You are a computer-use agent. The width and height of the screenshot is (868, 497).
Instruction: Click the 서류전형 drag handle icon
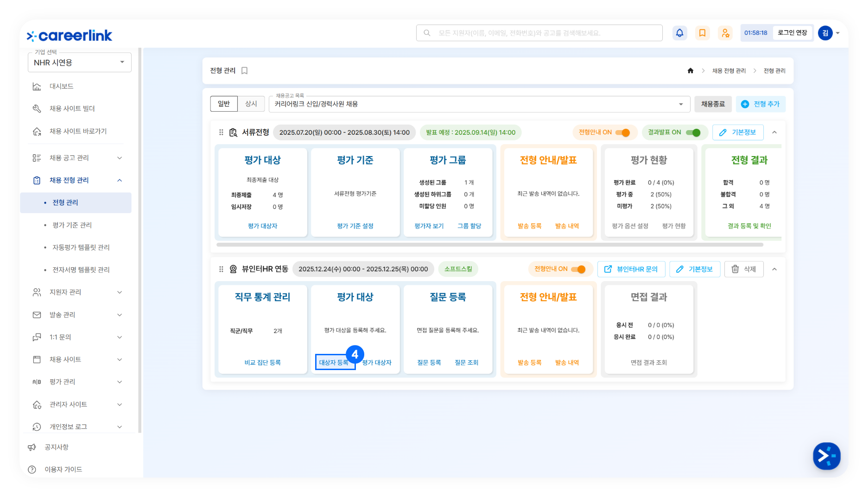point(221,132)
